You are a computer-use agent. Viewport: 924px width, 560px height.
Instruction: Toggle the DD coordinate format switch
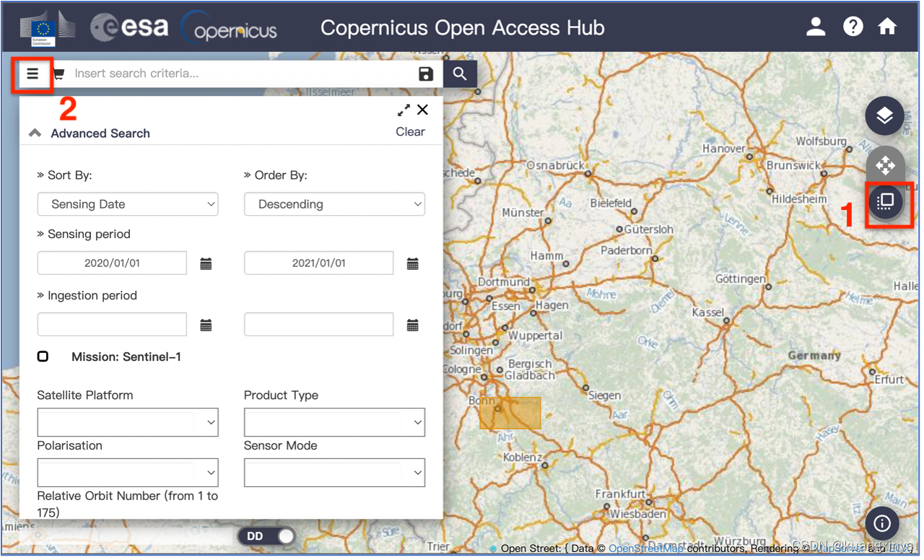[267, 536]
